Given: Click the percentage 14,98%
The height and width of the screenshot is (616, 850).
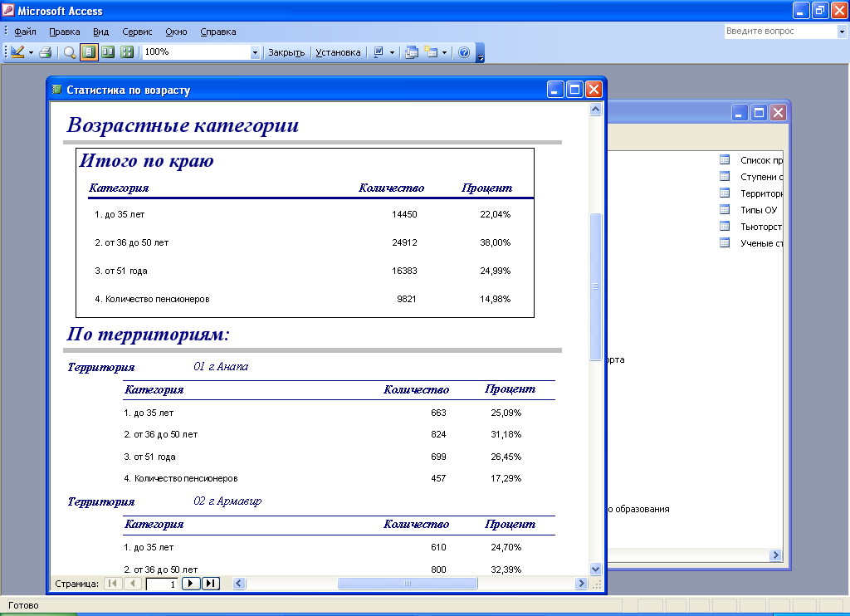Looking at the screenshot, I should click(x=495, y=299).
